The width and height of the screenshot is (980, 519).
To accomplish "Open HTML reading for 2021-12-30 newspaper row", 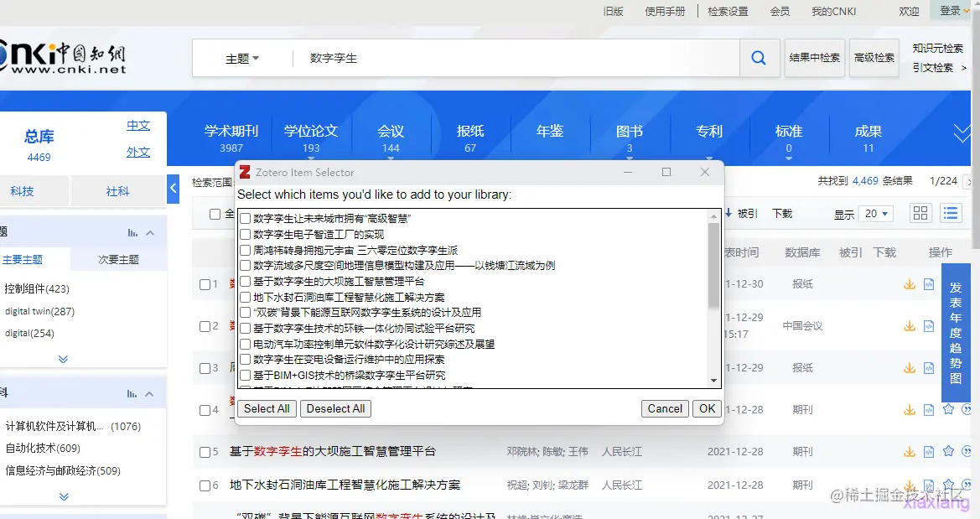I will pos(929,284).
